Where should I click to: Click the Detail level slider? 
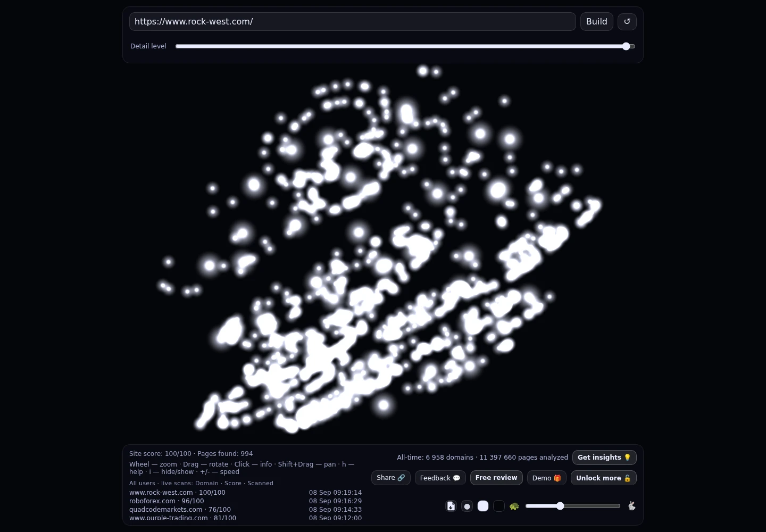click(405, 46)
